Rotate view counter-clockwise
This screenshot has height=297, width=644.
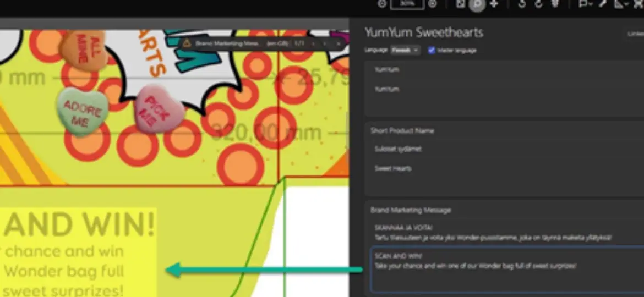522,4
